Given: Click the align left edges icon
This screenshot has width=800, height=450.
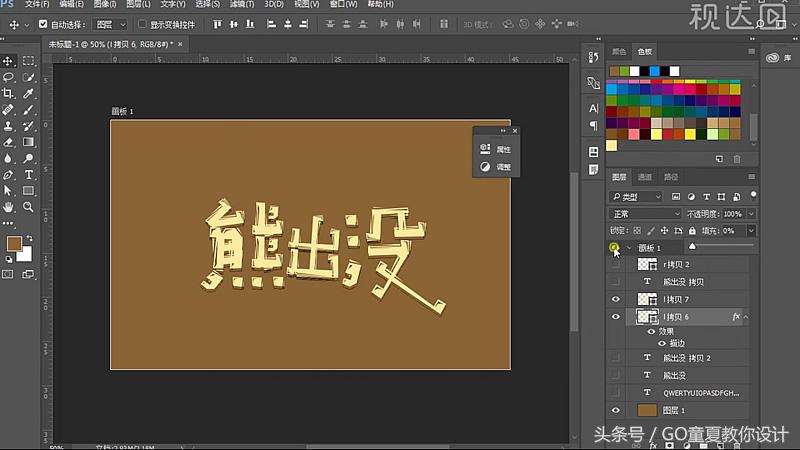Looking at the screenshot, I should point(271,24).
